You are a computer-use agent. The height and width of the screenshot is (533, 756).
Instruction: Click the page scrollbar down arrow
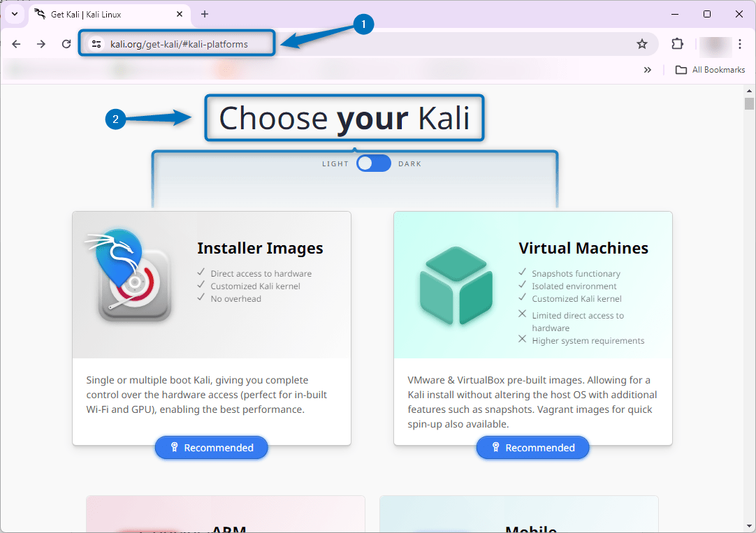pos(750,526)
